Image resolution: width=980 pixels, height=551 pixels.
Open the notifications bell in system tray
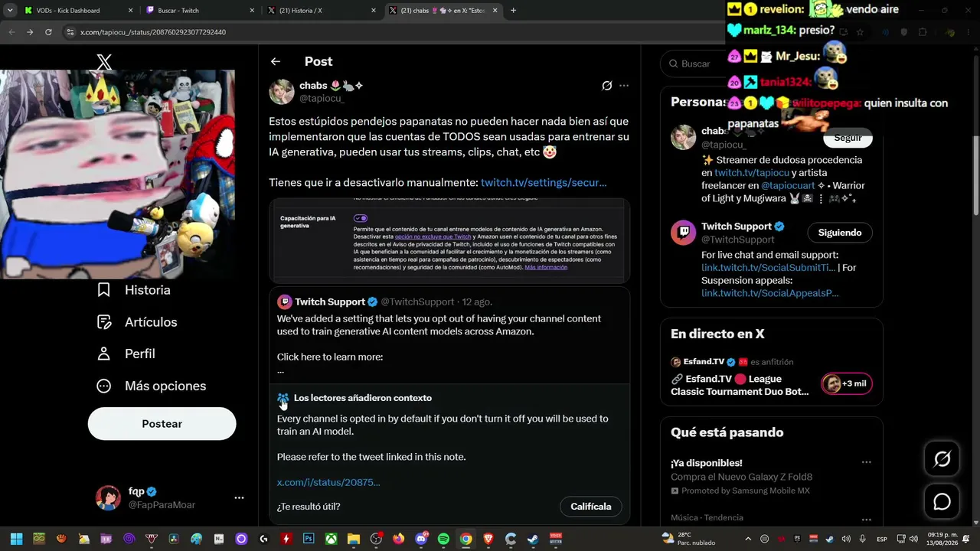pyautogui.click(x=966, y=539)
